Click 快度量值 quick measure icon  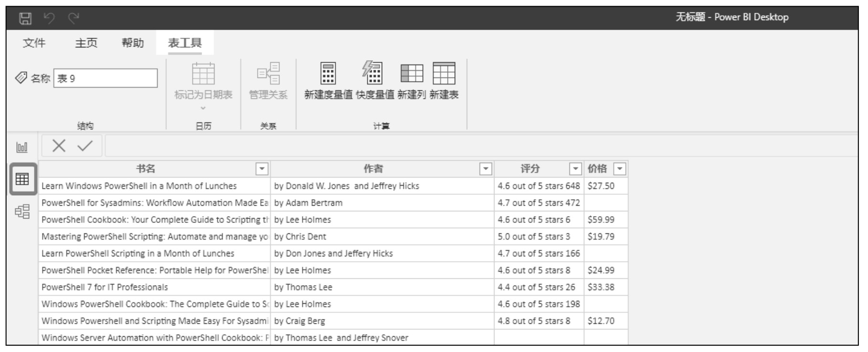click(x=373, y=73)
